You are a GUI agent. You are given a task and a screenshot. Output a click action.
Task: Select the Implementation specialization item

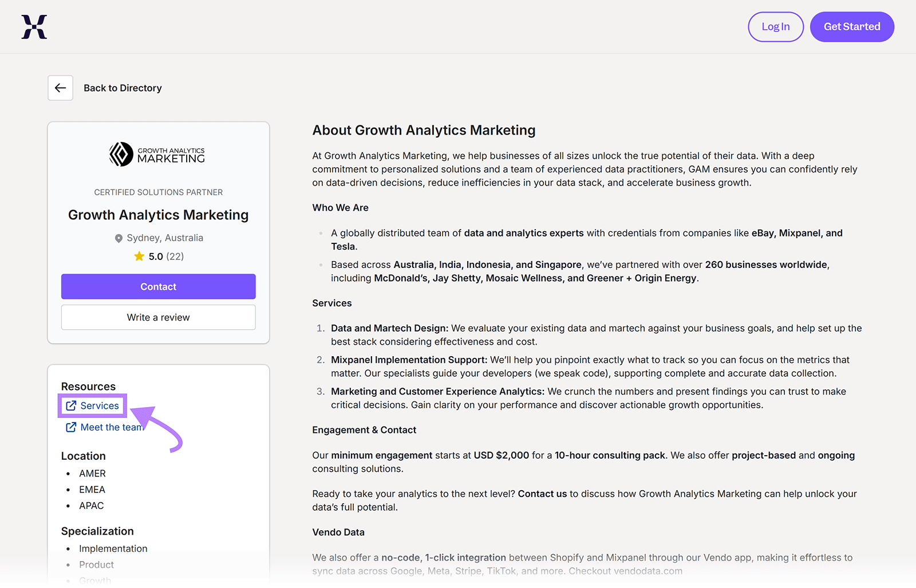[x=113, y=548]
